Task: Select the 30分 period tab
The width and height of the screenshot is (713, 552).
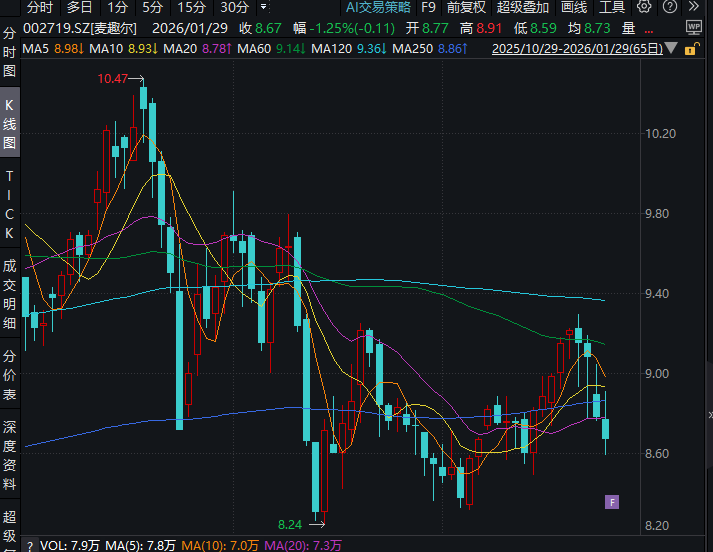Action: tap(235, 7)
